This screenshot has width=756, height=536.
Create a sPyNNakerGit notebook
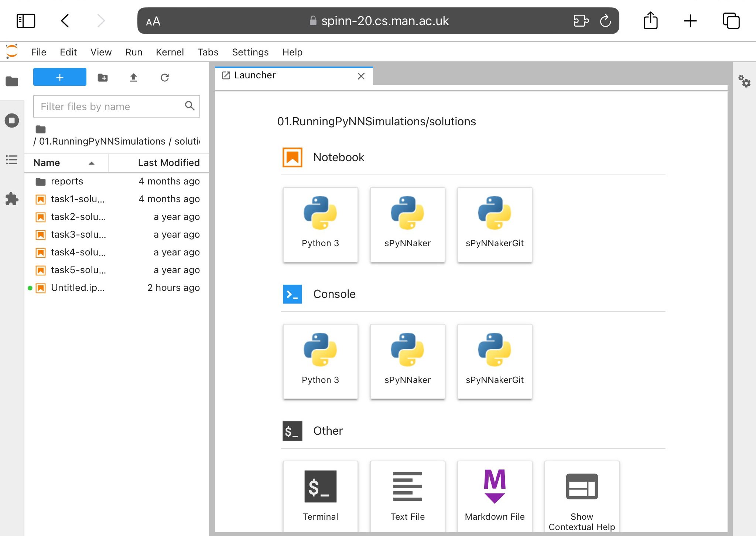(495, 225)
